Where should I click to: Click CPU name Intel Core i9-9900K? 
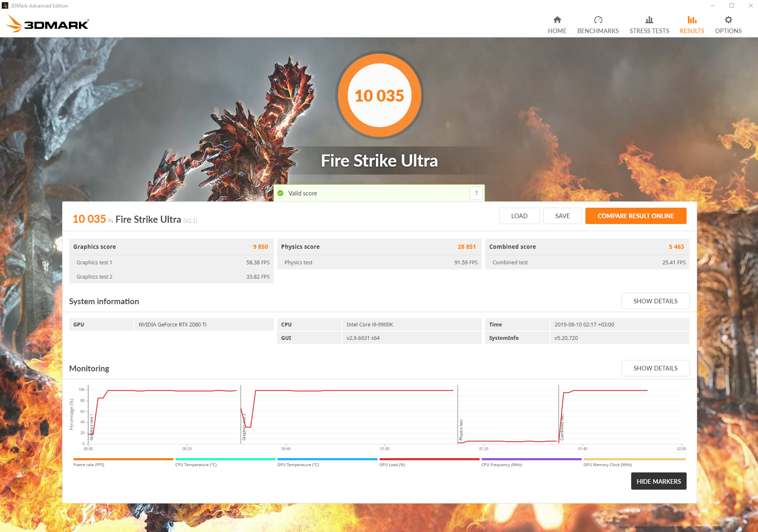coord(370,325)
